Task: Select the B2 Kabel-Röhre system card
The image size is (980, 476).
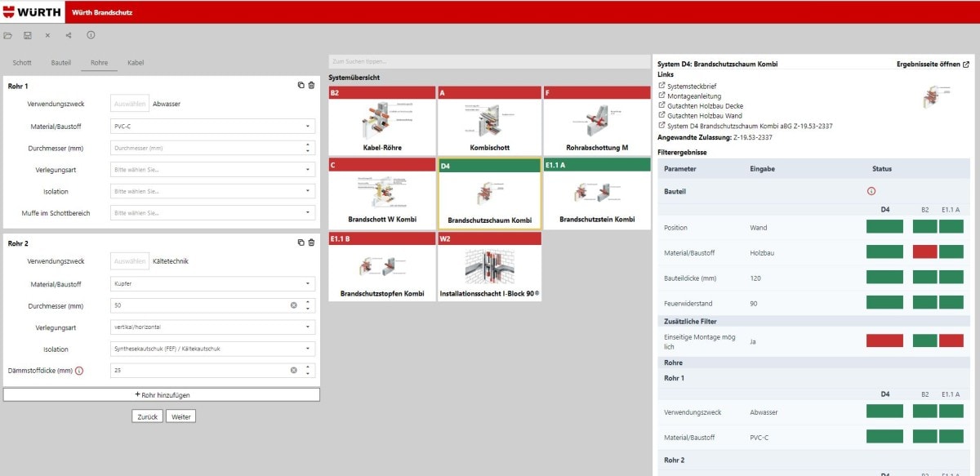Action: coord(381,121)
